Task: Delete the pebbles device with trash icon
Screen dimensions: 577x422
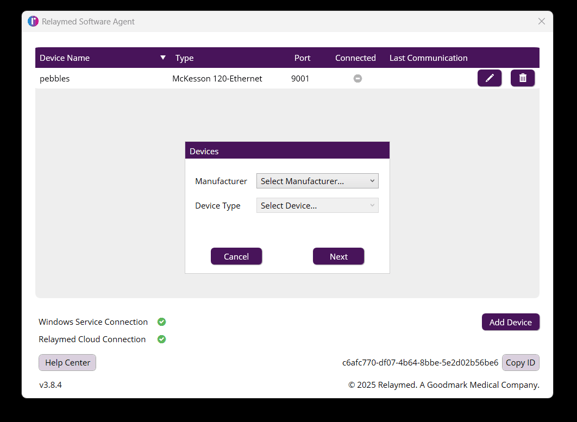Action: click(x=523, y=78)
